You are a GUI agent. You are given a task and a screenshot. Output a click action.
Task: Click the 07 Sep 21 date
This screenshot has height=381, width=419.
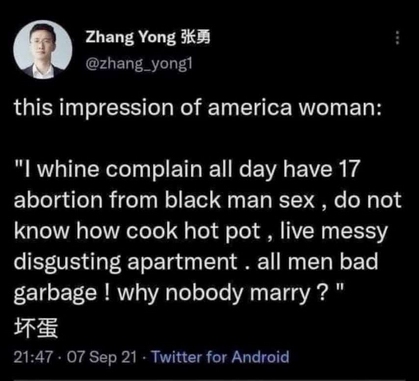click(102, 357)
